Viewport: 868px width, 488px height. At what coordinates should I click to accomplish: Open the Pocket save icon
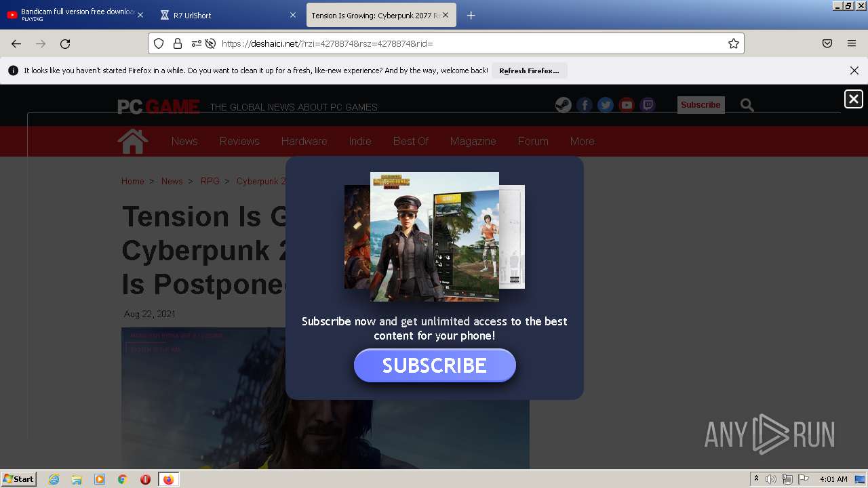(x=827, y=43)
